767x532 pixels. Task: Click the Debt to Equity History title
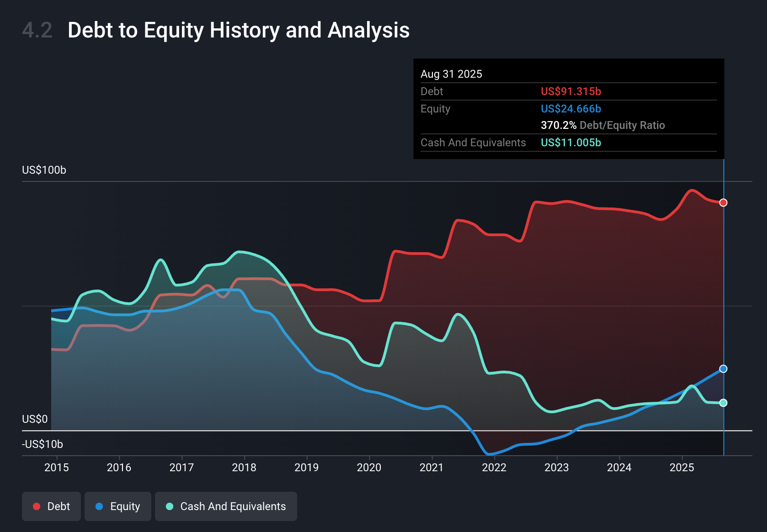[238, 30]
